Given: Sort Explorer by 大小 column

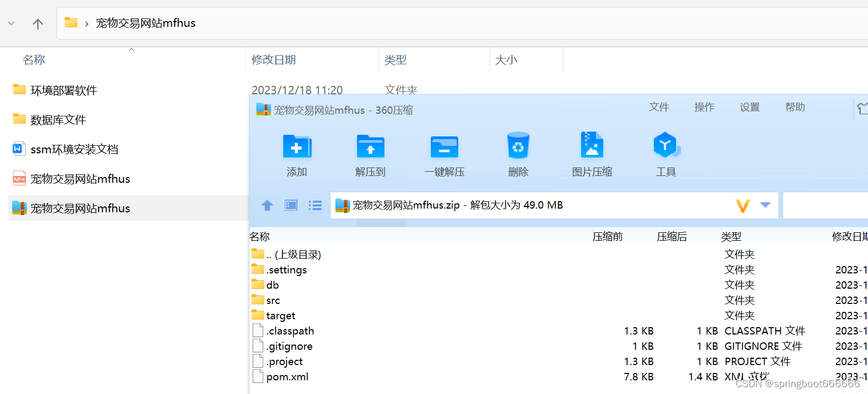Looking at the screenshot, I should pyautogui.click(x=506, y=60).
